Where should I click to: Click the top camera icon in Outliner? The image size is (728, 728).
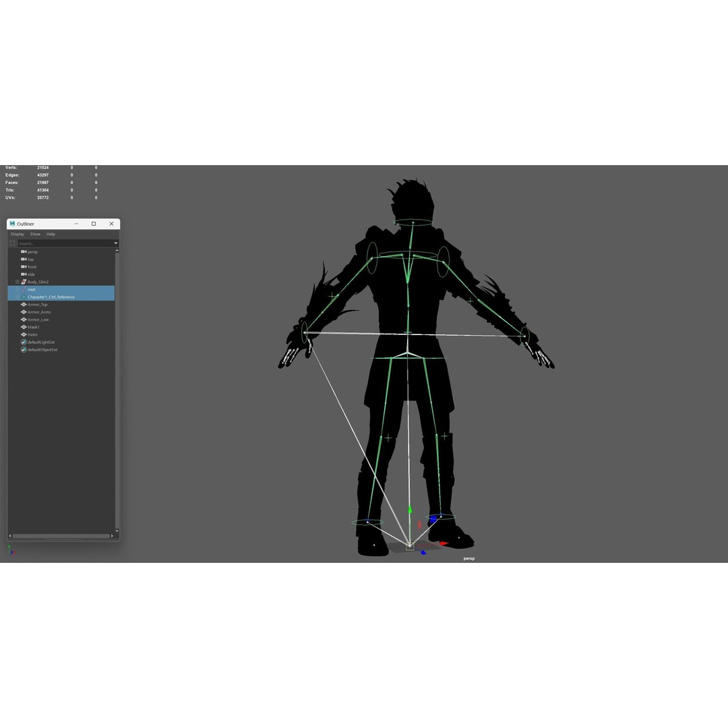[x=24, y=259]
